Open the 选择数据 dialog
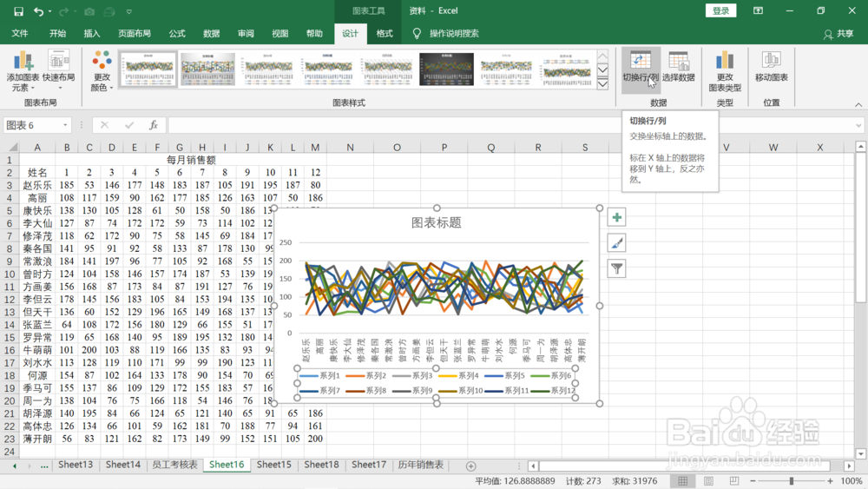The width and height of the screenshot is (868, 489). (x=678, y=67)
